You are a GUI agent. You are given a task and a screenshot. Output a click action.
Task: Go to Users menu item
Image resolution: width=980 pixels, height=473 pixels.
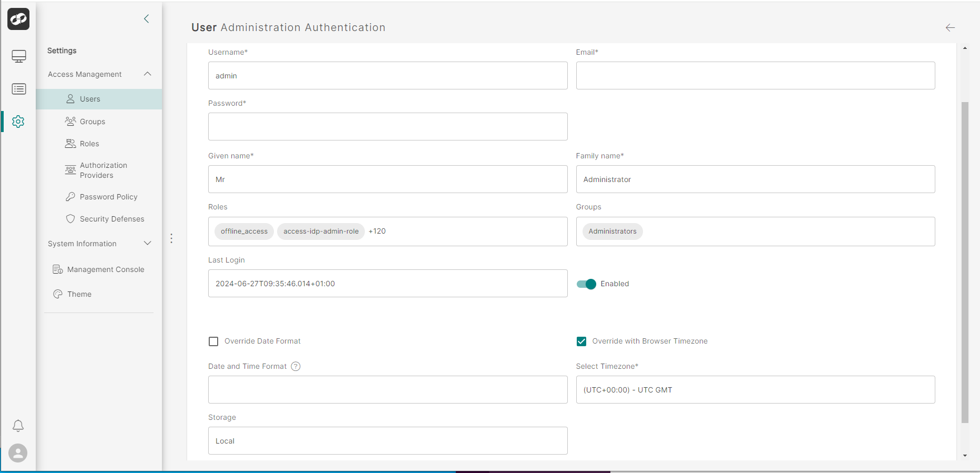coord(99,99)
